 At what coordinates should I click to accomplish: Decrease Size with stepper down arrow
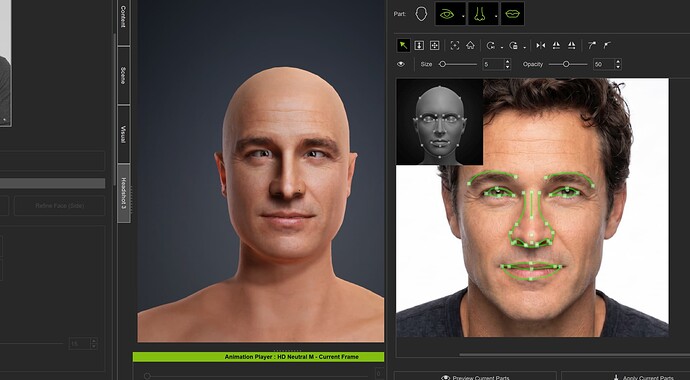[x=507, y=67]
